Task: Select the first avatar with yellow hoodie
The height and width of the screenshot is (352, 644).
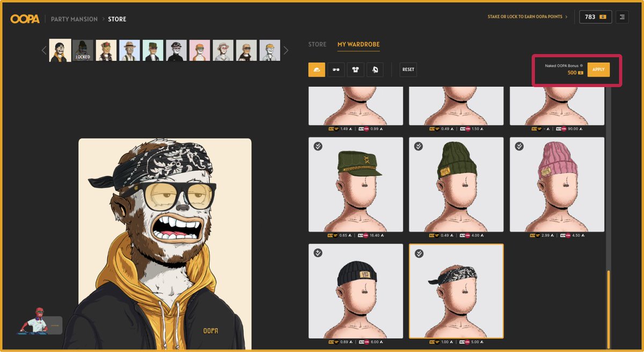Action: (x=60, y=51)
